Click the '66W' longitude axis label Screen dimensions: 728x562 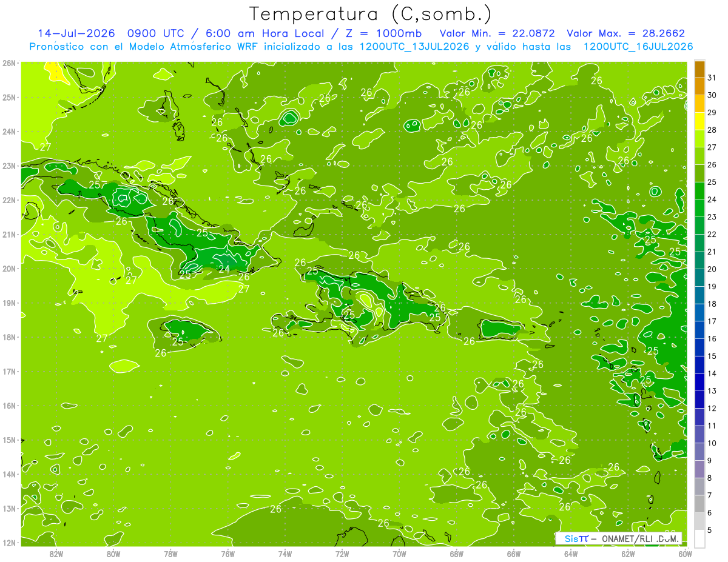point(514,553)
